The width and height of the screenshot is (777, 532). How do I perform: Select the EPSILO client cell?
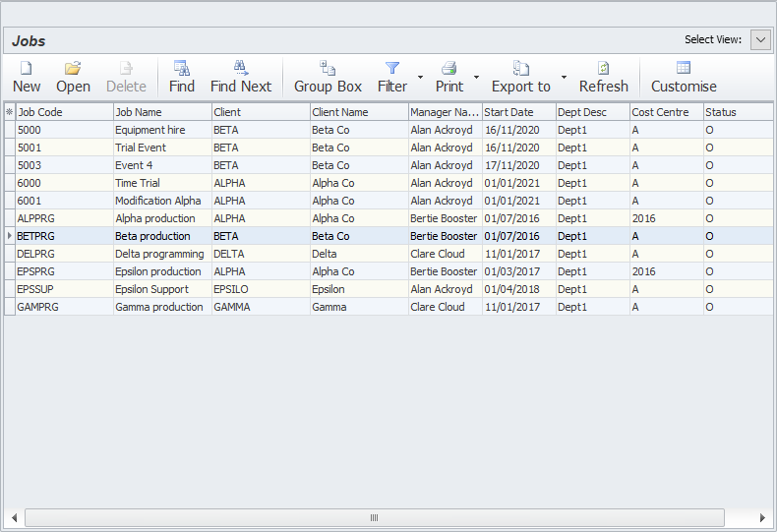tap(262, 289)
